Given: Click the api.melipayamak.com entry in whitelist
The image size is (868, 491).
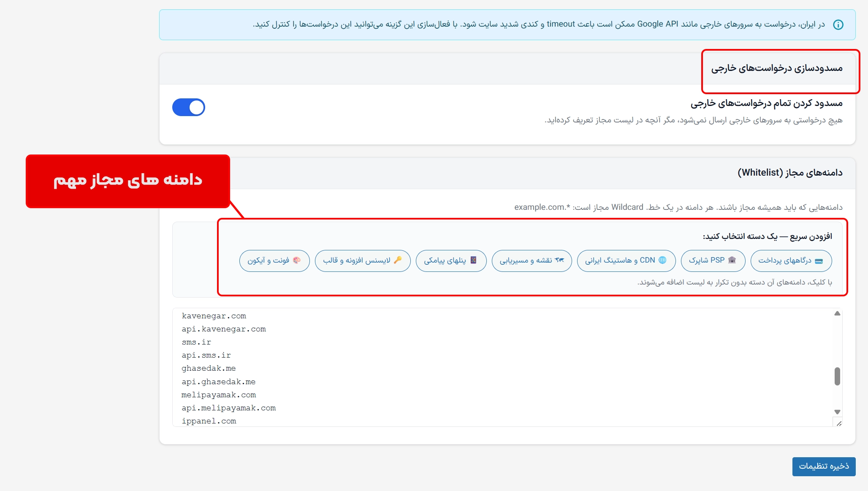Looking at the screenshot, I should point(228,408).
